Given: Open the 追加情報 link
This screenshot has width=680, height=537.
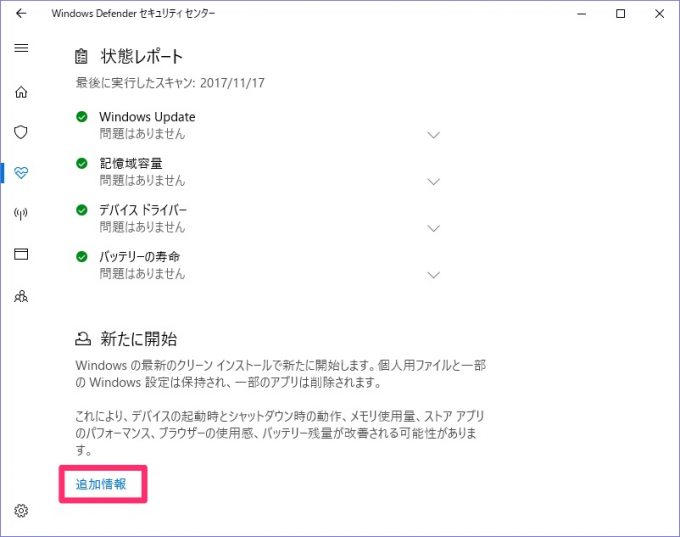Looking at the screenshot, I should pyautogui.click(x=101, y=484).
